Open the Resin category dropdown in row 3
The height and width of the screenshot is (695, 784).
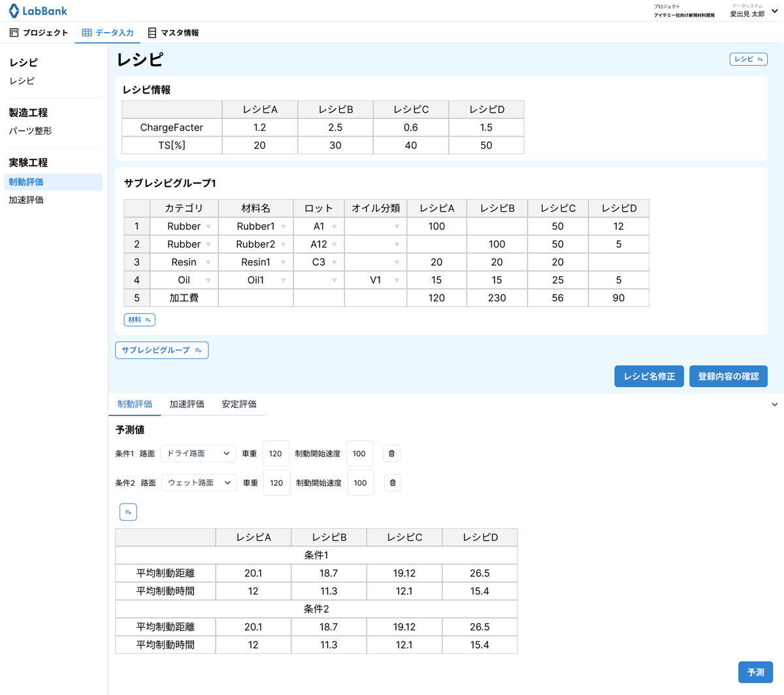click(x=208, y=262)
